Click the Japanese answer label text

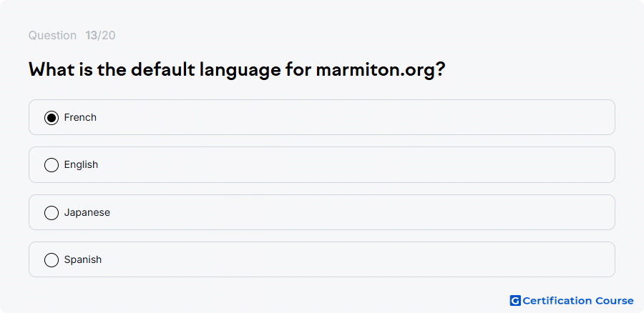(x=87, y=212)
